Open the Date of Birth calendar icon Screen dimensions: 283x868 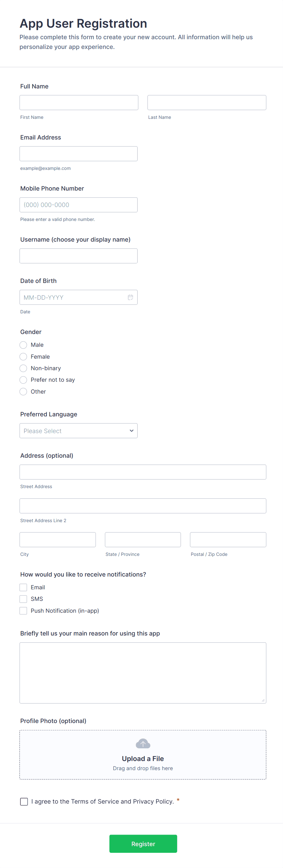(x=130, y=297)
